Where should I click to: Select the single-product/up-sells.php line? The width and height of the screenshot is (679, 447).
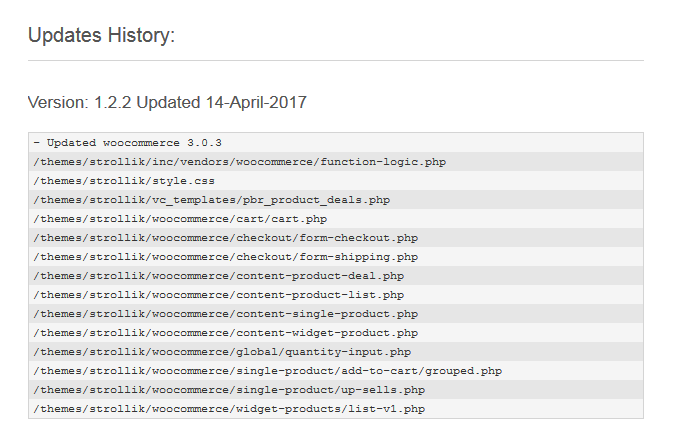(x=336, y=390)
